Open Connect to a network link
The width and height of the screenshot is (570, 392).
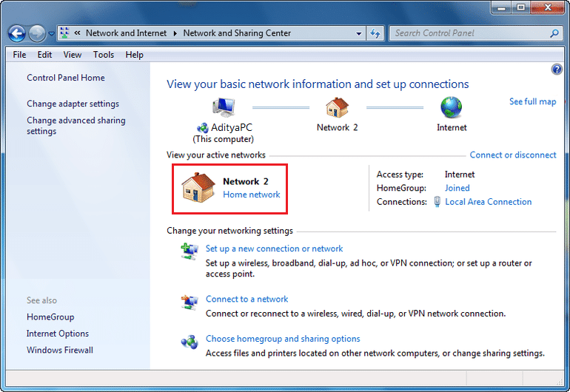coord(247,300)
